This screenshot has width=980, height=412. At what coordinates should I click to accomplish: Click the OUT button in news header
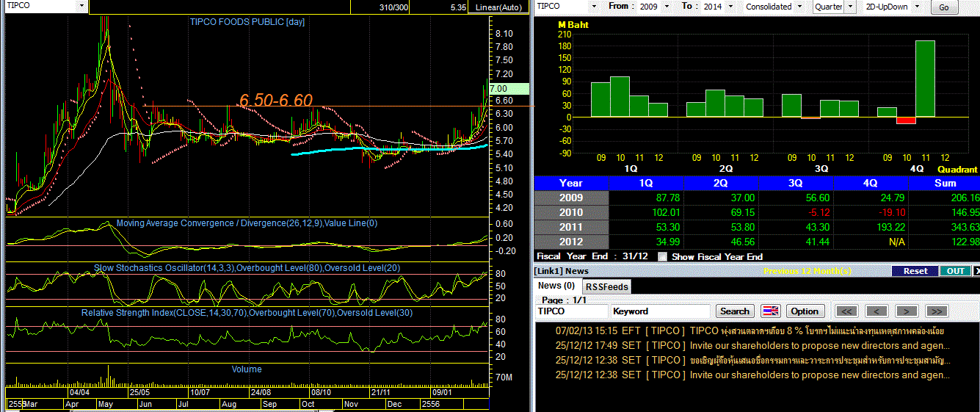(955, 271)
